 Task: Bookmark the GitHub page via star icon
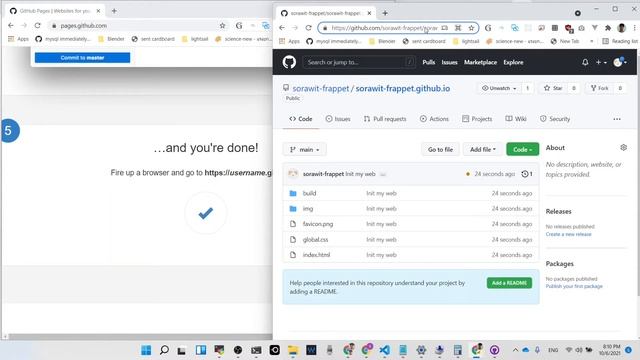471,28
